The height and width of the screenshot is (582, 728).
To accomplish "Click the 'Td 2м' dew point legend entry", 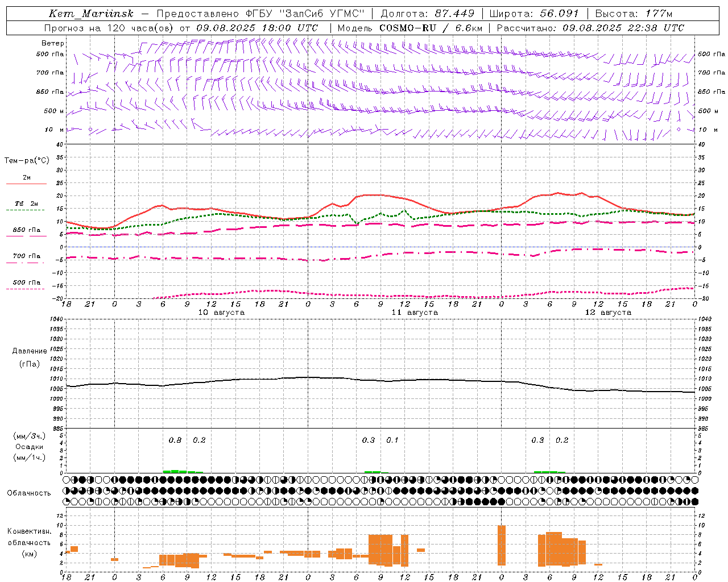I will tap(27, 203).
